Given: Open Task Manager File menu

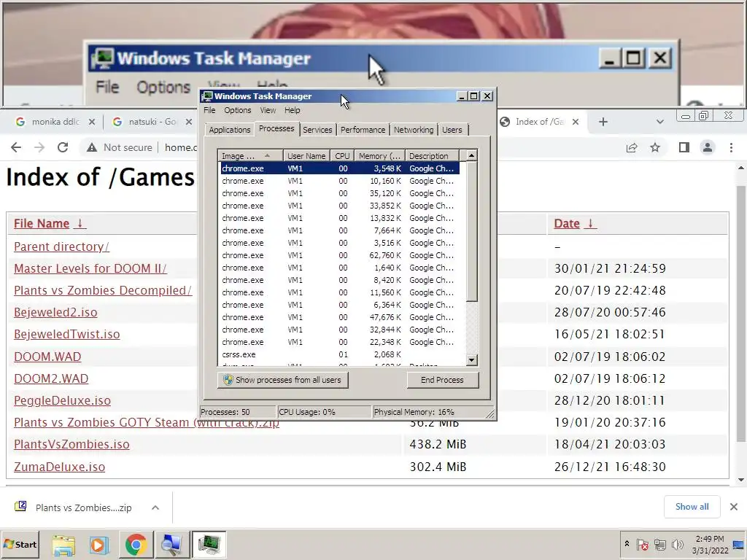Looking at the screenshot, I should pos(209,111).
